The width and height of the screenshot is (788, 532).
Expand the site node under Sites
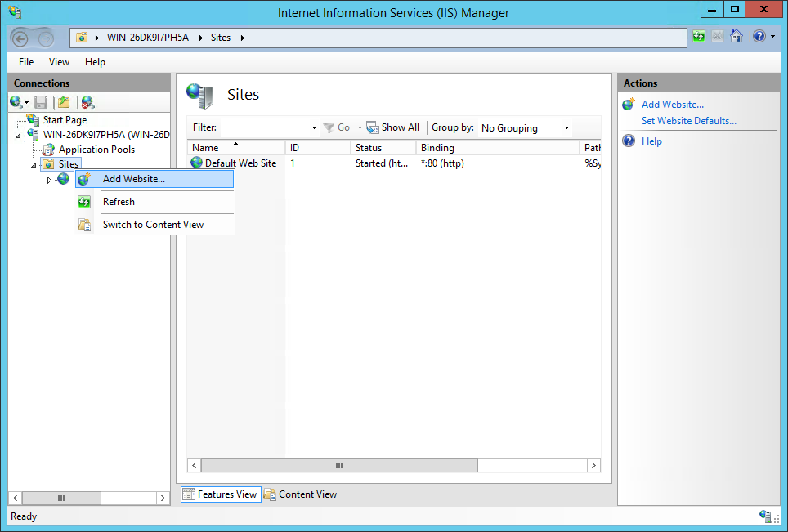(49, 179)
